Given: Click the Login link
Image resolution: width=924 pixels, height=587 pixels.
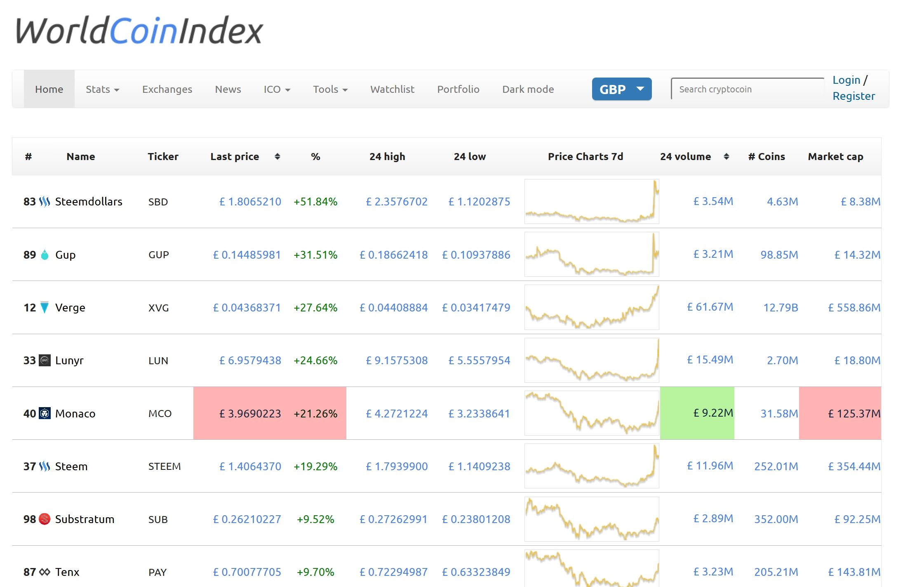Looking at the screenshot, I should click(x=846, y=80).
